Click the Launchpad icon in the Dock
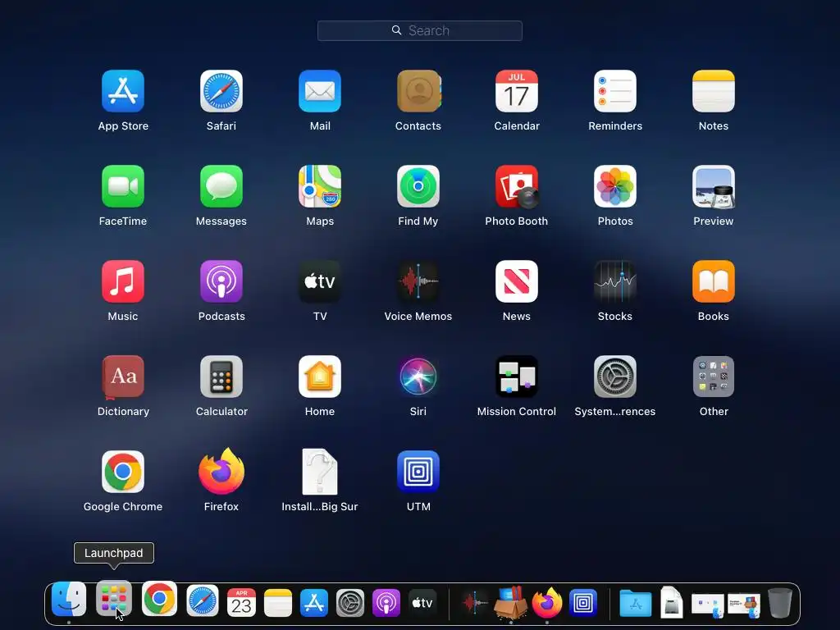 click(x=113, y=600)
